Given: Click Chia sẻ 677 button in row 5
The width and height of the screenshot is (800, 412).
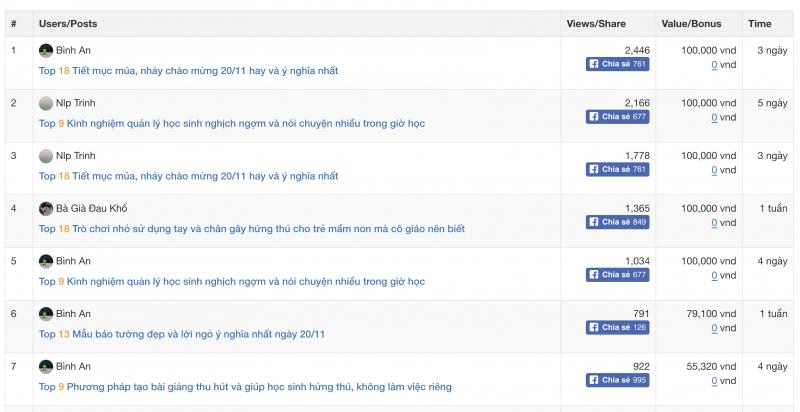Looking at the screenshot, I should click(617, 274).
